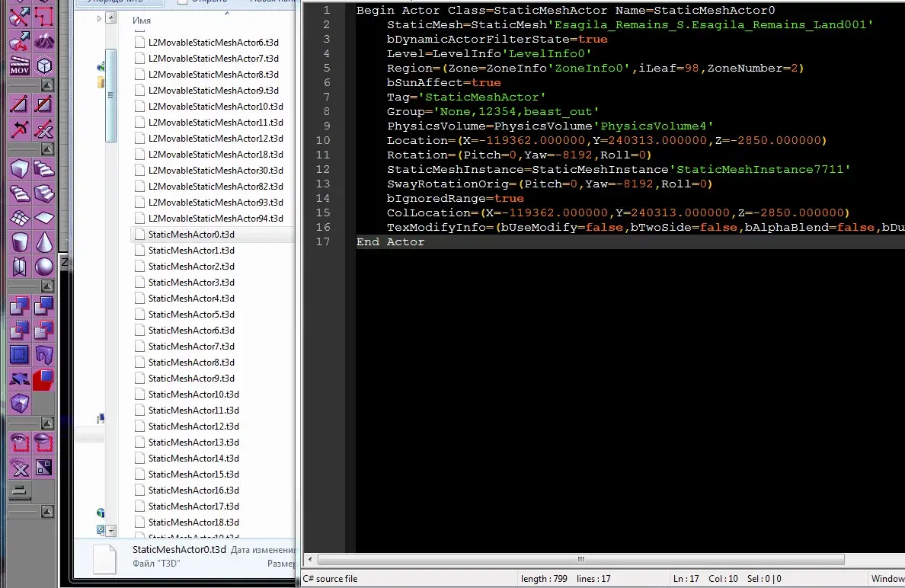Select the Volumetric sheets builder
The height and width of the screenshot is (588, 905).
19,267
